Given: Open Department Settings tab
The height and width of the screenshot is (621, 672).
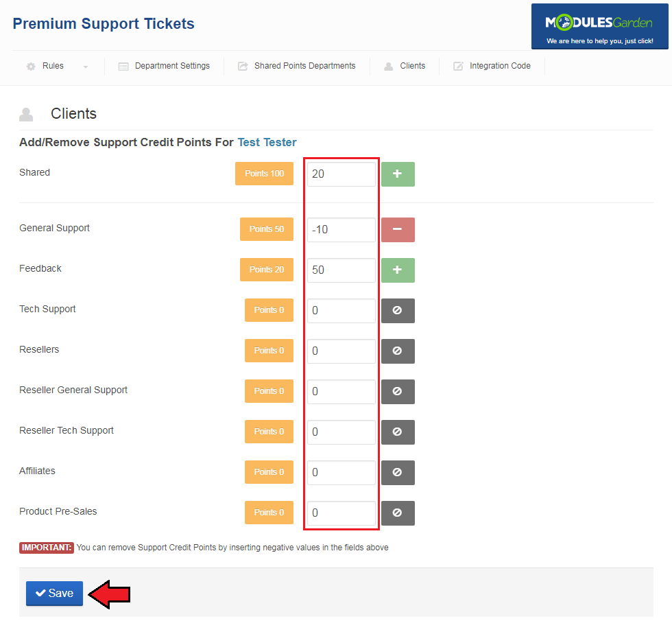Looking at the screenshot, I should click(x=164, y=66).
